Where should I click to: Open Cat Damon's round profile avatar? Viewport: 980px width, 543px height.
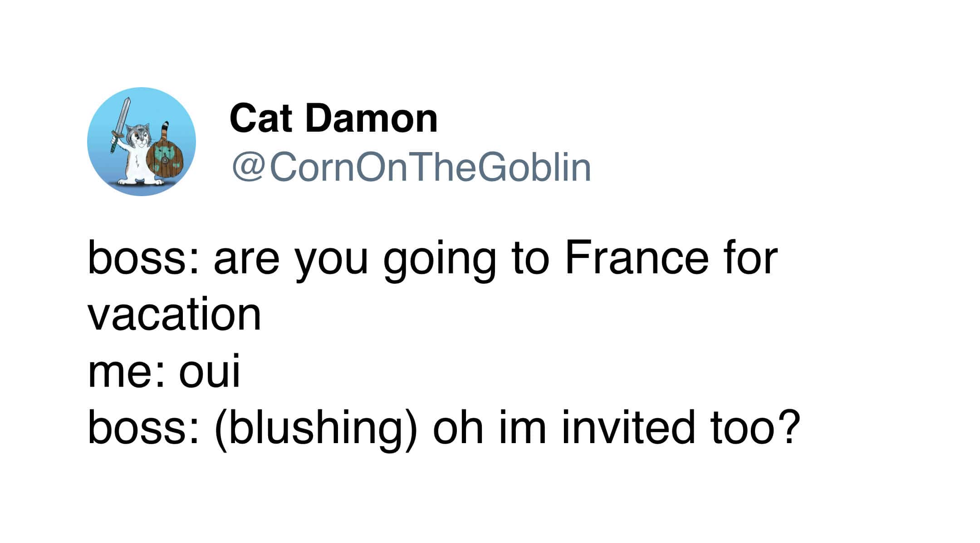point(142,142)
